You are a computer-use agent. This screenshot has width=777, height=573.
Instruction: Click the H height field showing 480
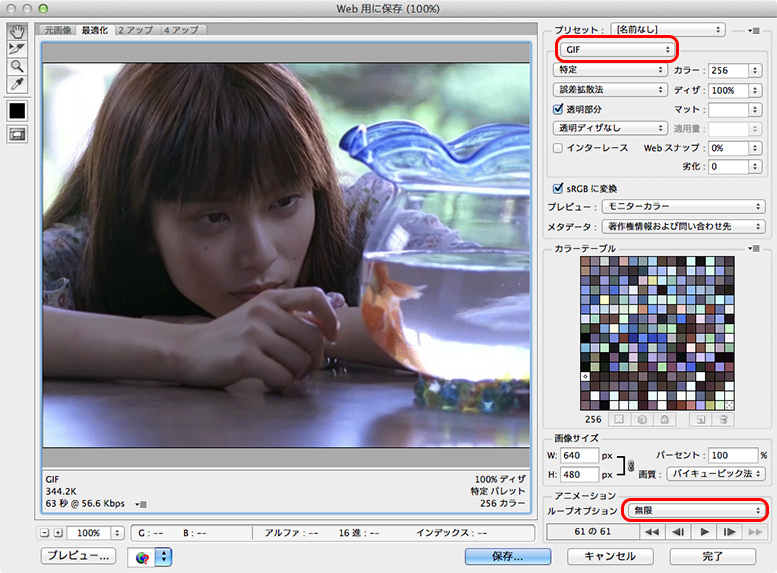(x=579, y=475)
